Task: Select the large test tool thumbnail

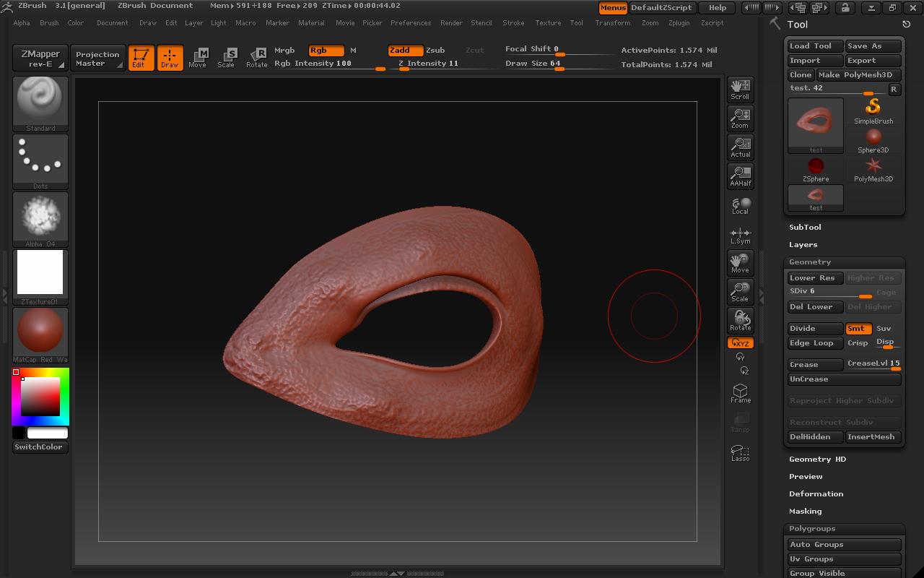Action: click(x=816, y=125)
